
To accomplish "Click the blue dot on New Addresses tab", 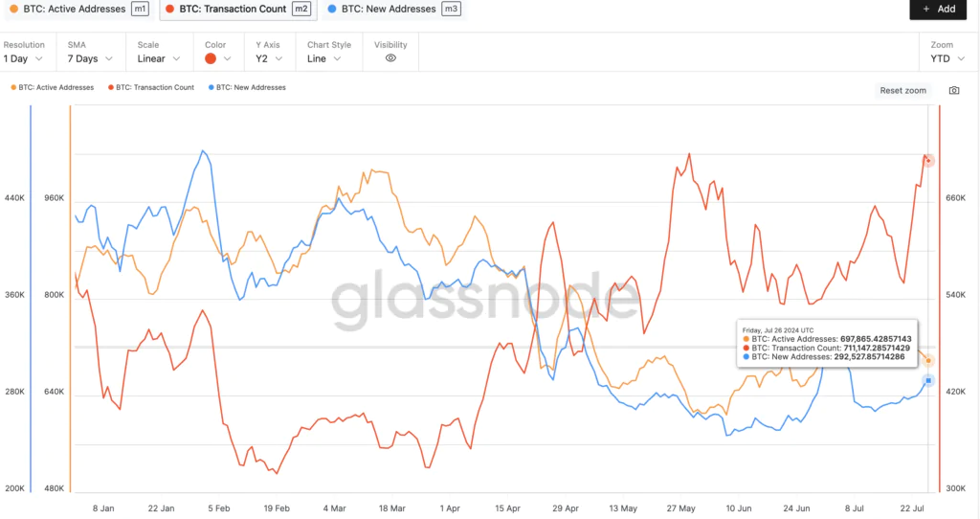I will click(331, 9).
